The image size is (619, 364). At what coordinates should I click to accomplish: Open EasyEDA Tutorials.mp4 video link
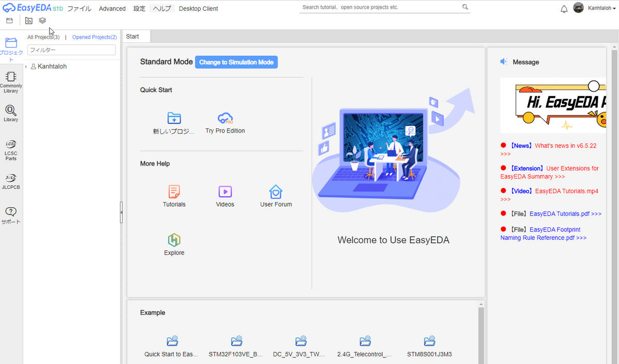[566, 191]
